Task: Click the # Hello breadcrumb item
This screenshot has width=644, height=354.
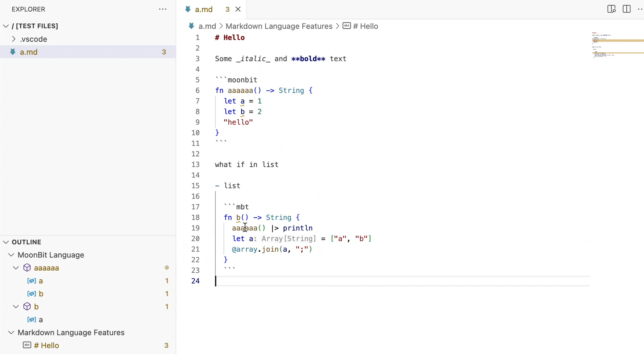Action: tap(365, 26)
